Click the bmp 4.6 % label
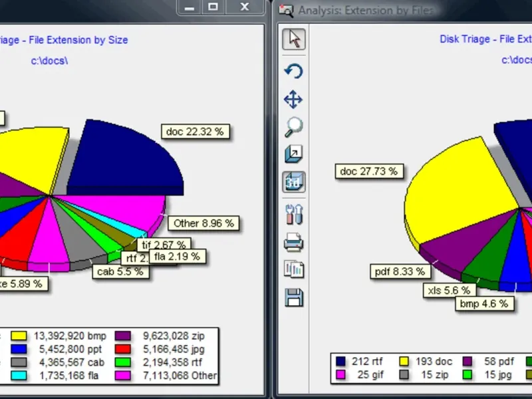 pyautogui.click(x=484, y=304)
